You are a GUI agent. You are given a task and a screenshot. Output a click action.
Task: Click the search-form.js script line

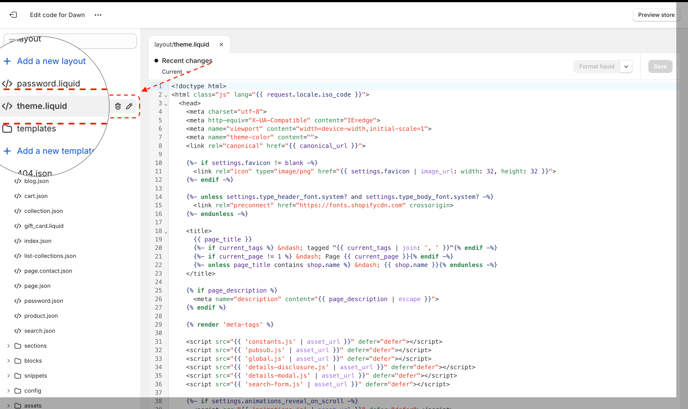pos(318,384)
